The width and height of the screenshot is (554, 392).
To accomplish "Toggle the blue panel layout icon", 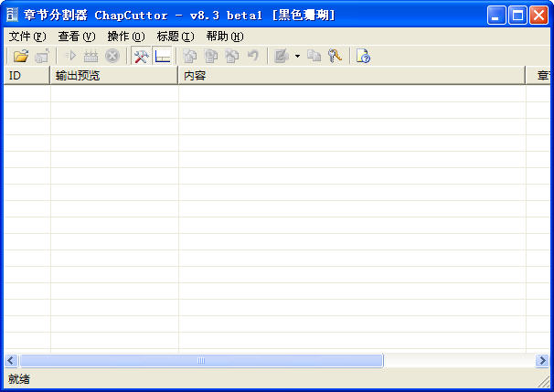I will pyautogui.click(x=163, y=56).
